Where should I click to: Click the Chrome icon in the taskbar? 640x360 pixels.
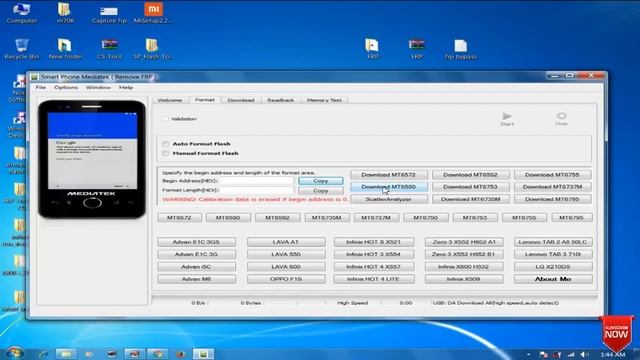coord(158,354)
